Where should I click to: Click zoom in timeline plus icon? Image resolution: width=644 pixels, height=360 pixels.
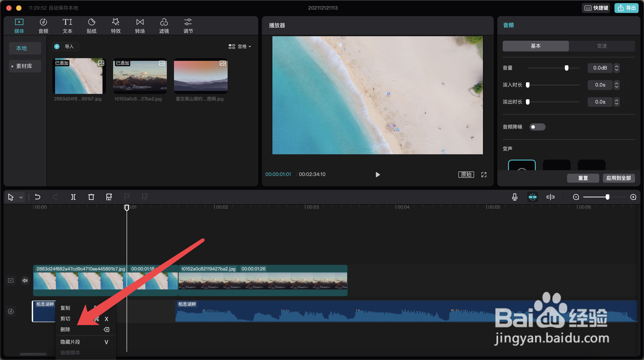click(633, 197)
